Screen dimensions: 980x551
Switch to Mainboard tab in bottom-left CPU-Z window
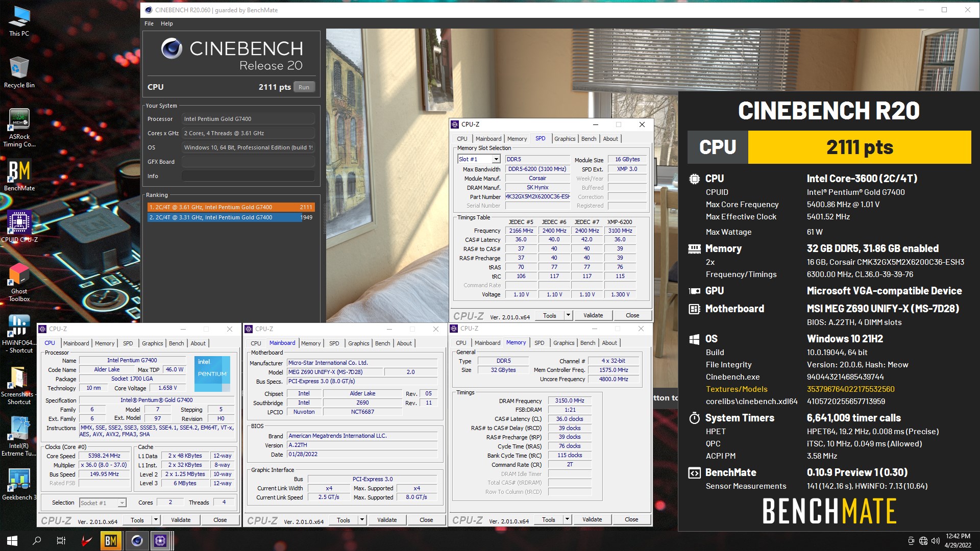(76, 343)
